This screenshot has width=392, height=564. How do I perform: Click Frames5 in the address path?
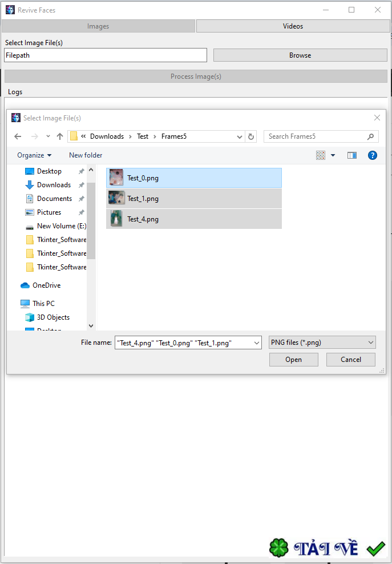(x=173, y=136)
